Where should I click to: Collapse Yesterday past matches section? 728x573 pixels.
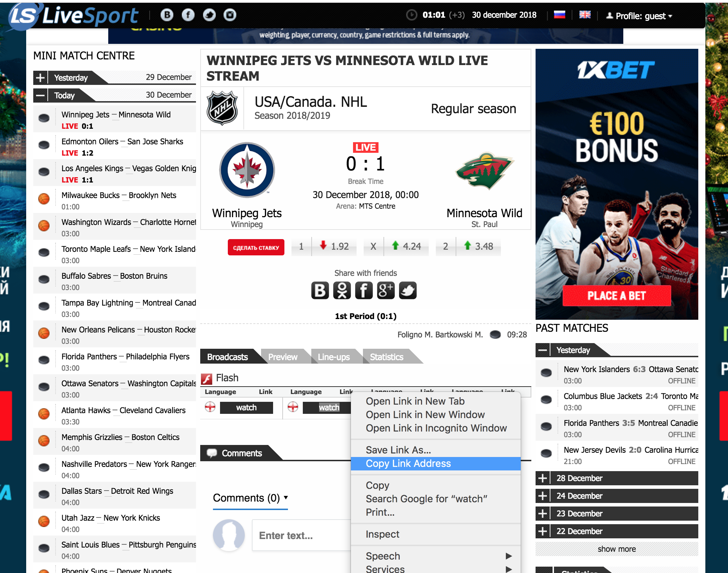(543, 350)
